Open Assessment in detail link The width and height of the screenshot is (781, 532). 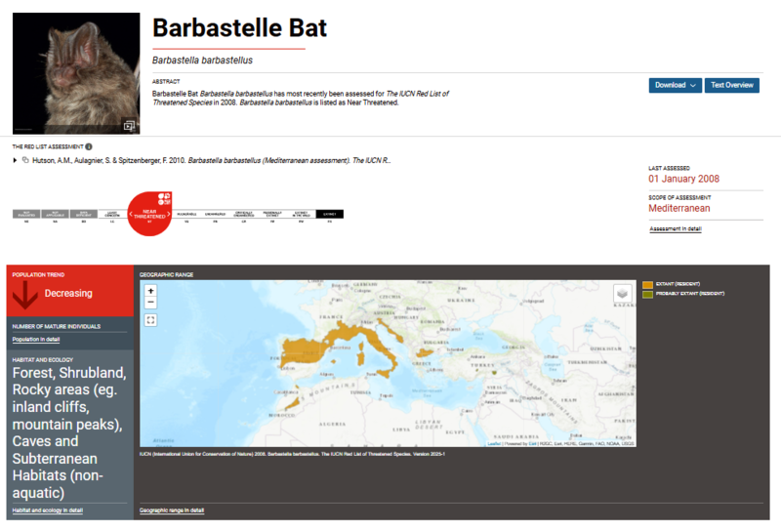tap(675, 229)
